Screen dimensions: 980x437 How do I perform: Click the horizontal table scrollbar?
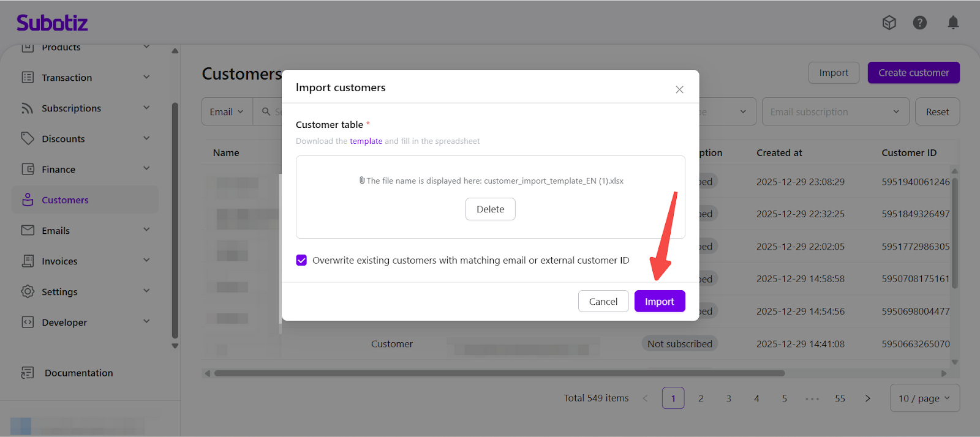click(x=499, y=373)
